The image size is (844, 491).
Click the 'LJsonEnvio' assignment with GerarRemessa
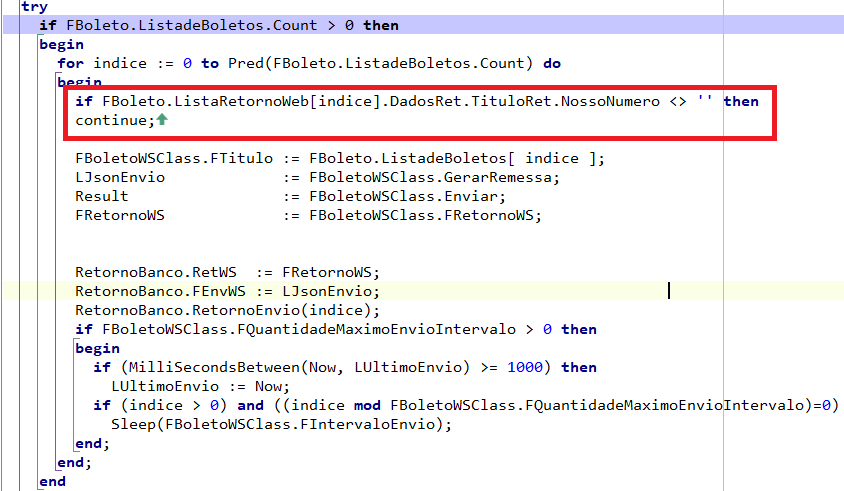point(317,178)
